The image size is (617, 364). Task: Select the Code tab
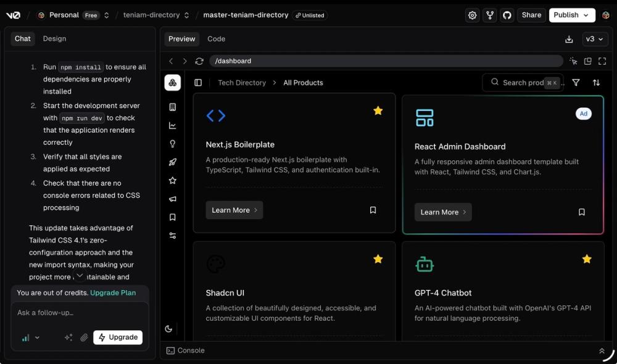point(216,39)
